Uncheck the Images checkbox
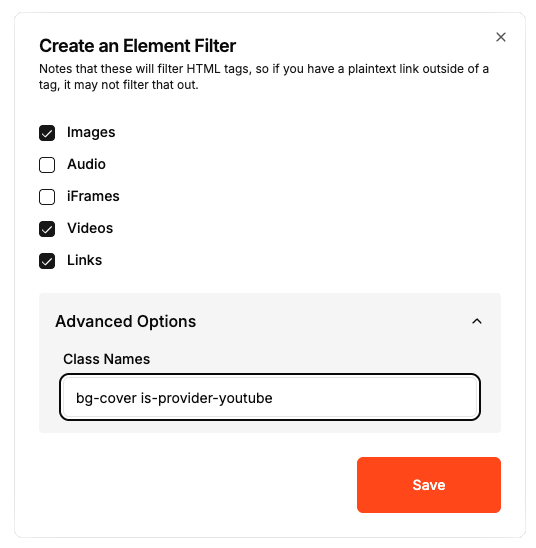This screenshot has width=536, height=548. tap(47, 133)
